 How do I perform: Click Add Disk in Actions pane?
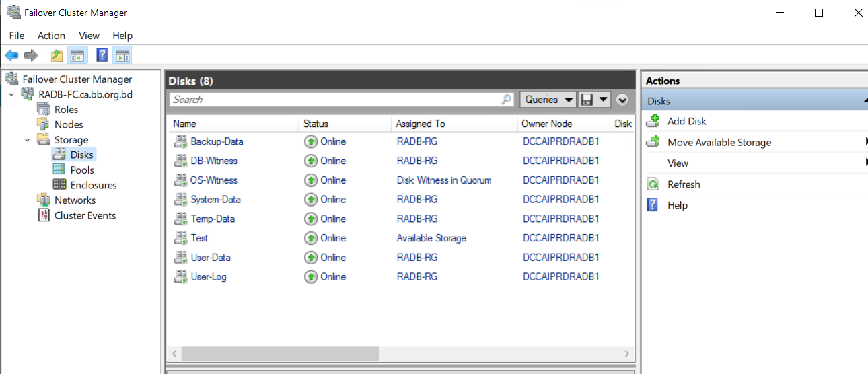(x=687, y=121)
